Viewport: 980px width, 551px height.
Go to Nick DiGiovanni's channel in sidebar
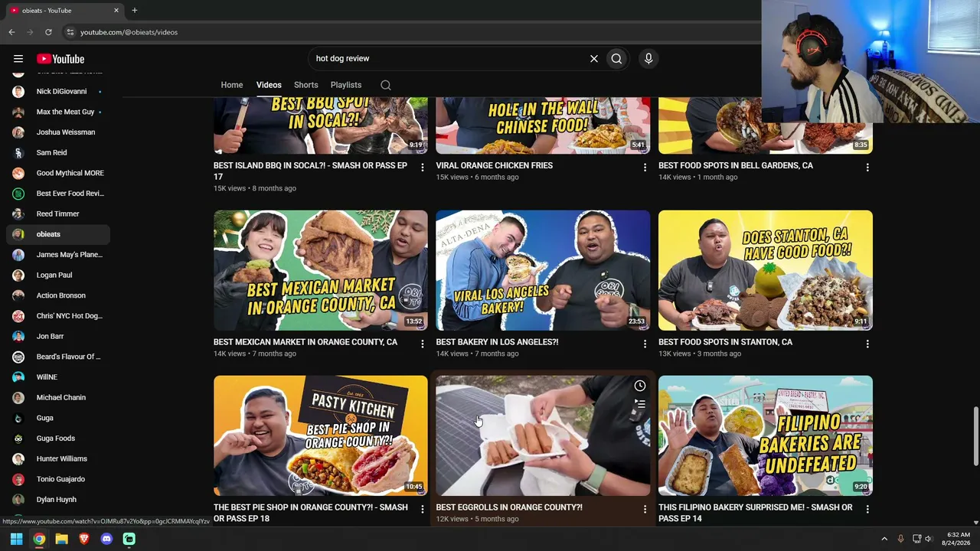pyautogui.click(x=58, y=92)
